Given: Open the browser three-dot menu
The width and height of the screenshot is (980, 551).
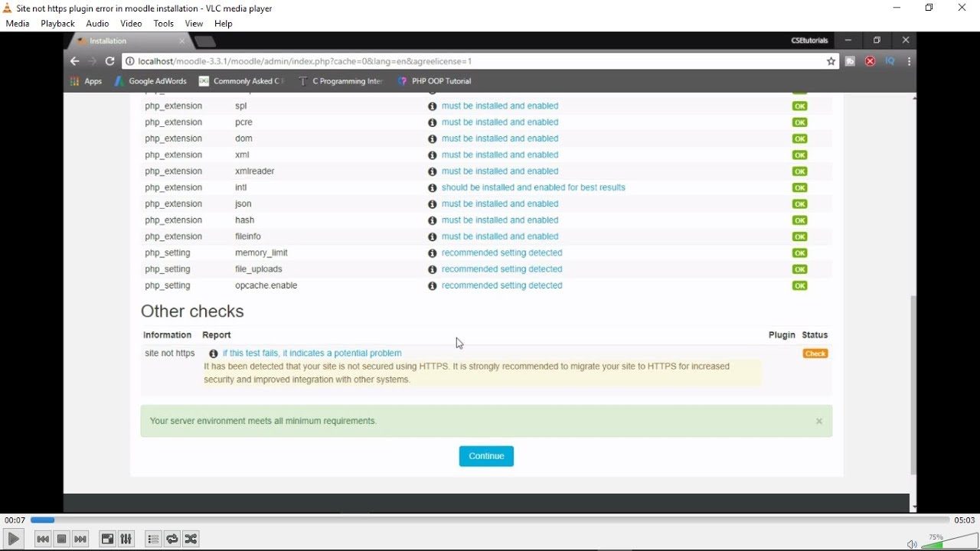Looking at the screenshot, I should tap(910, 61).
